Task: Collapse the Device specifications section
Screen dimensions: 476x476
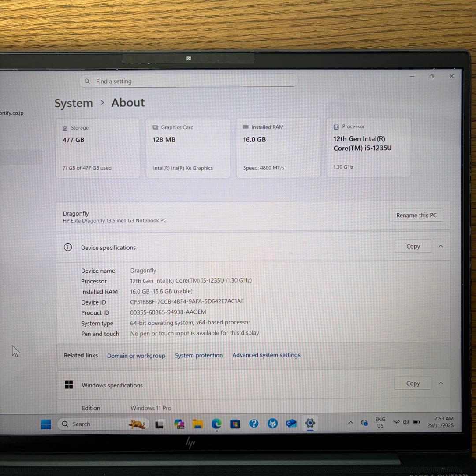Action: pos(440,246)
